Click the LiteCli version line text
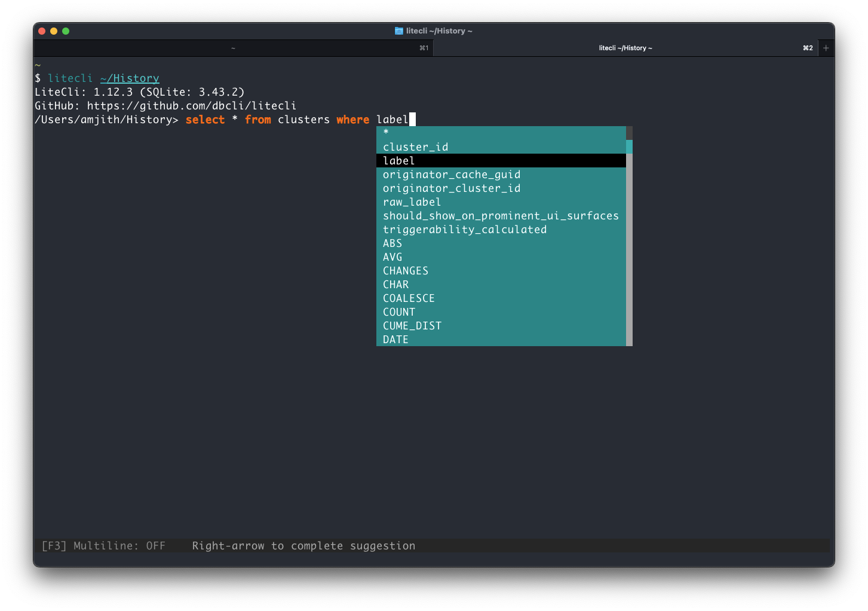 140,92
